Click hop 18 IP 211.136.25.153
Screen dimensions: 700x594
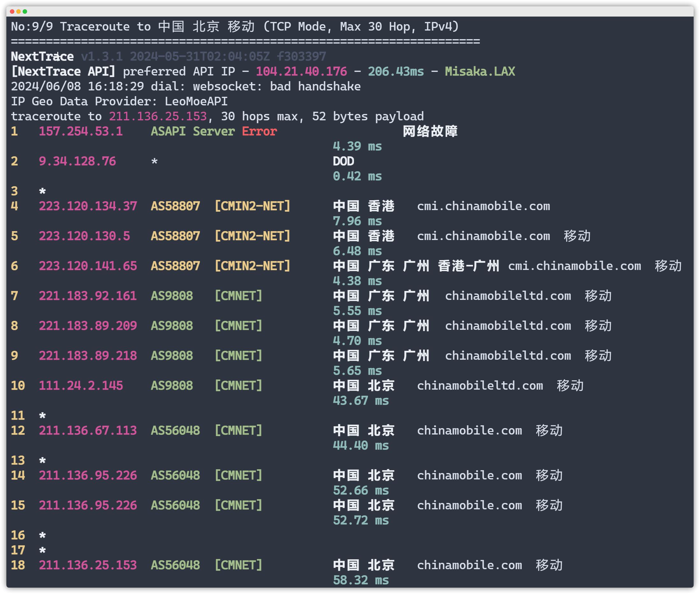88,565
